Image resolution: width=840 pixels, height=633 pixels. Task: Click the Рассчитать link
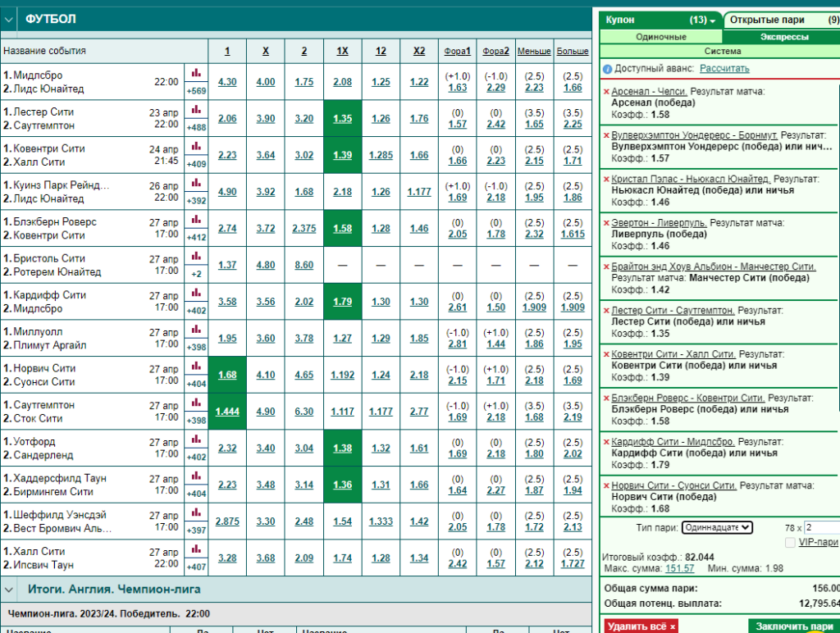click(724, 69)
